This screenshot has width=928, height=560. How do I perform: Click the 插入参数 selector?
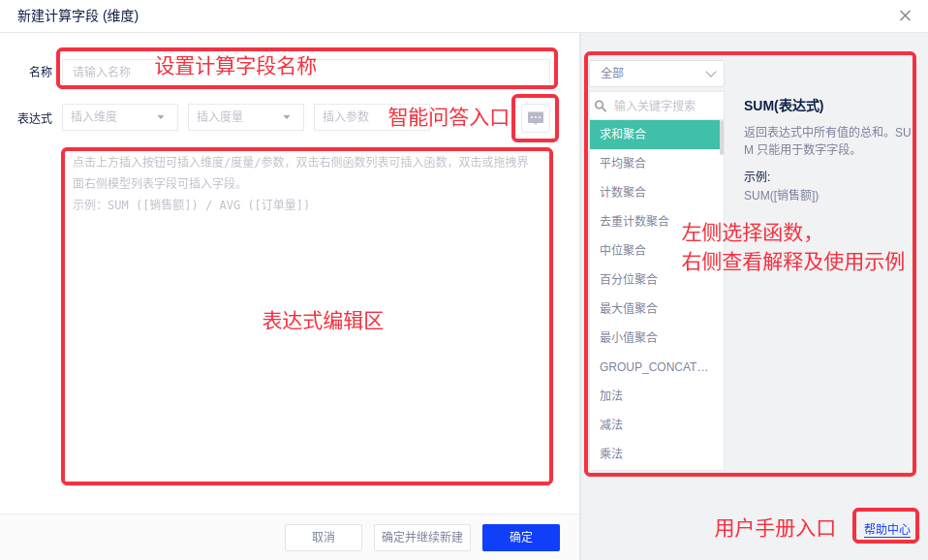(349, 117)
